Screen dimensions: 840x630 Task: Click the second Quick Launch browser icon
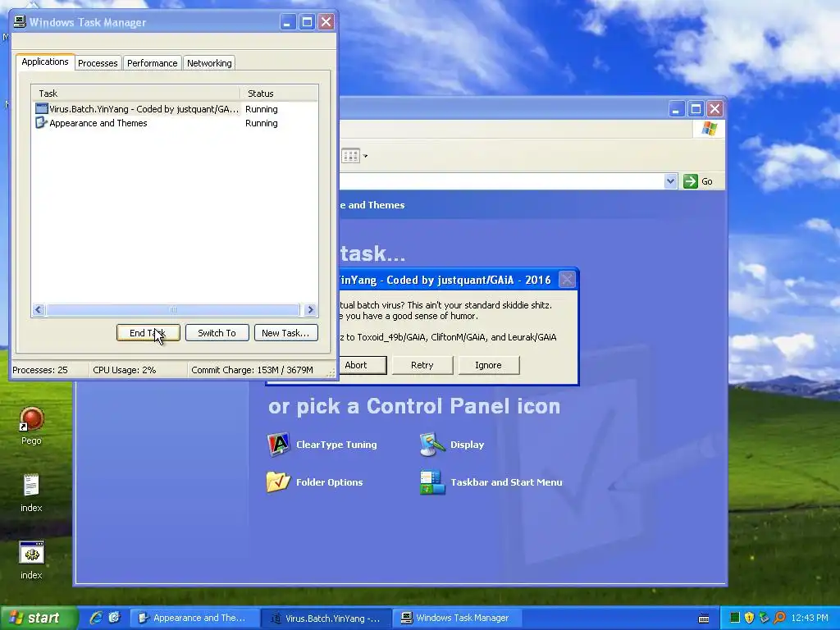[114, 618]
